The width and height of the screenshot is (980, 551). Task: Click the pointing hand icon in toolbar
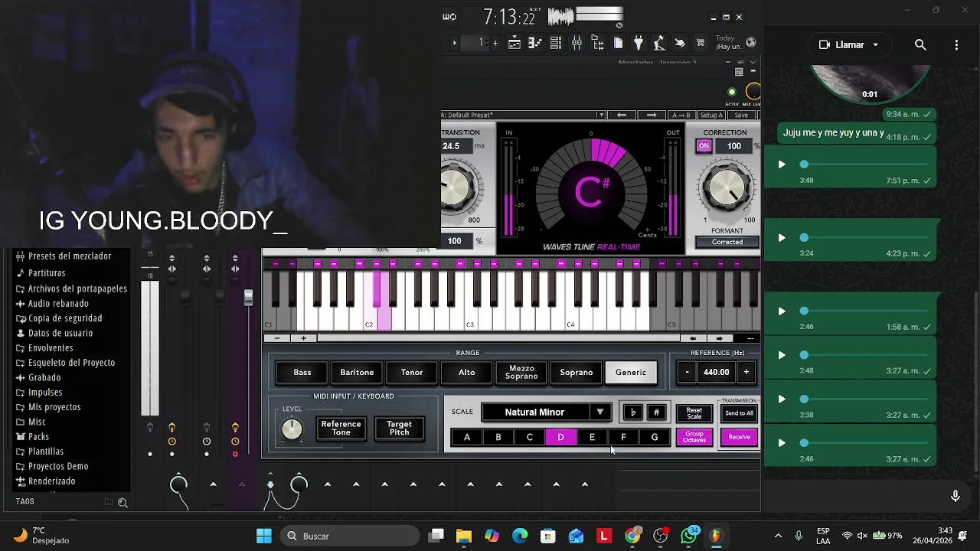point(679,43)
